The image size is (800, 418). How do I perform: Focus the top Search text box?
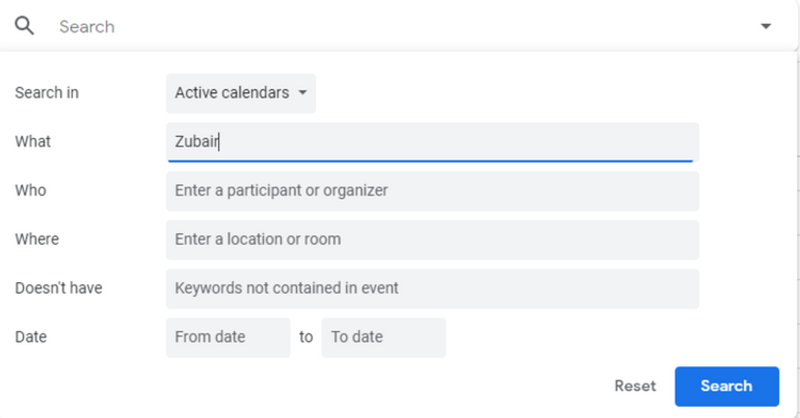pos(403,27)
